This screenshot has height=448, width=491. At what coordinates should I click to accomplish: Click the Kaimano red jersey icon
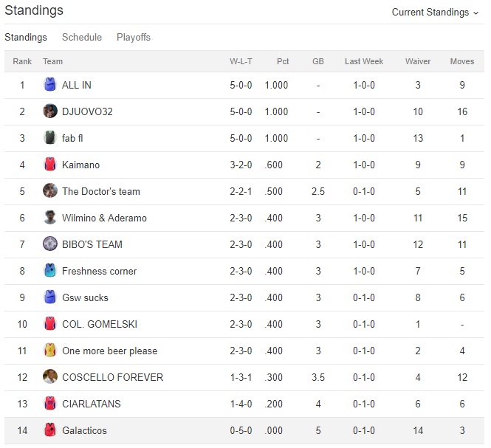click(50, 165)
